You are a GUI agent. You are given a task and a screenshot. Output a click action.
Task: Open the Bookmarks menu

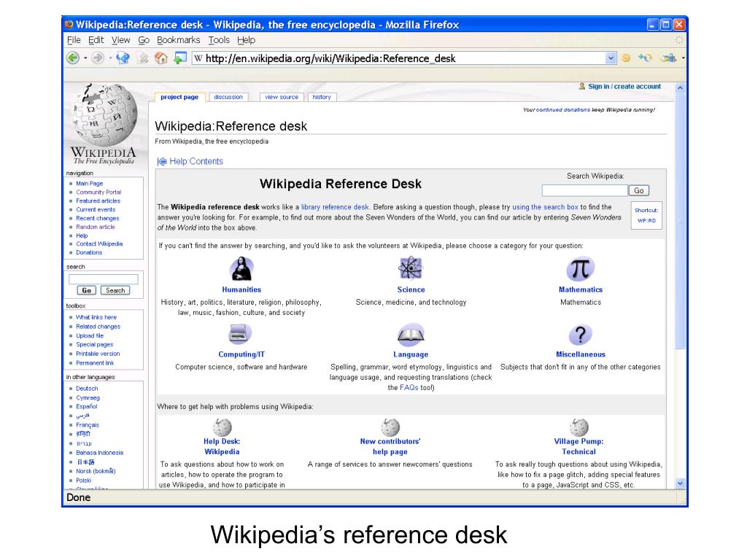(178, 40)
